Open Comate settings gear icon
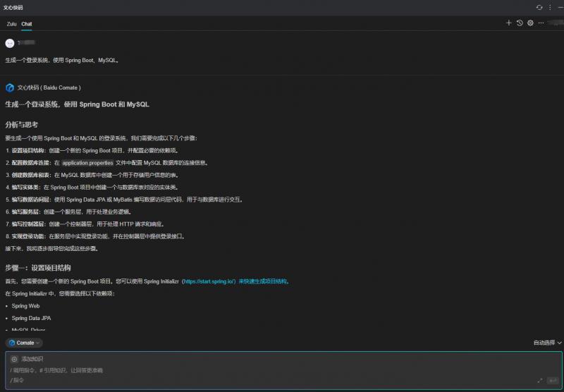Image resolution: width=564 pixels, height=392 pixels. click(x=530, y=23)
